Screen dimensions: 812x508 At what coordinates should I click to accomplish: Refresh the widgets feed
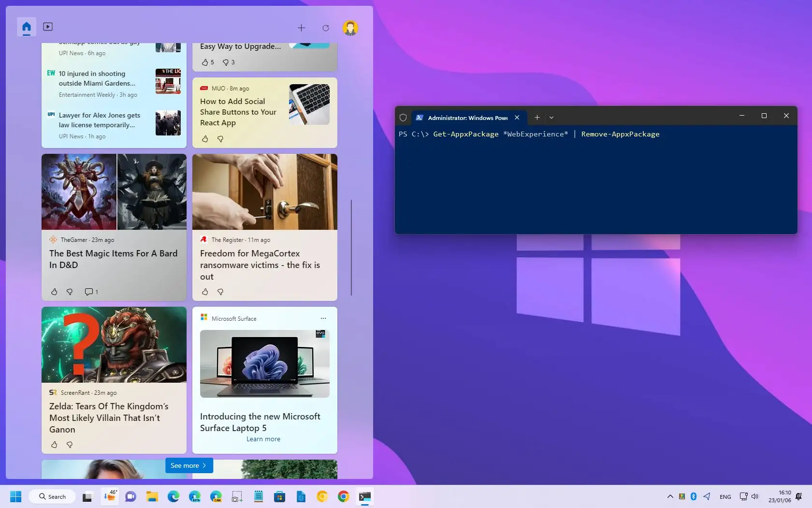(326, 28)
